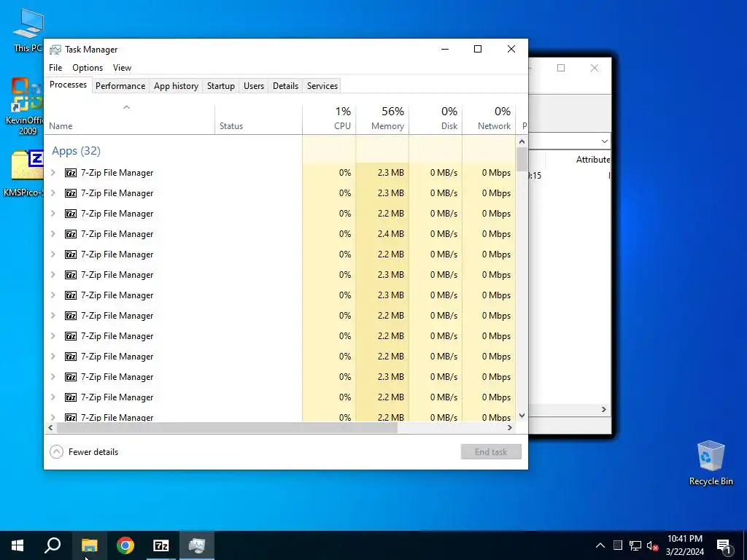
Task: Sort by the Network column header
Action: tap(489, 119)
